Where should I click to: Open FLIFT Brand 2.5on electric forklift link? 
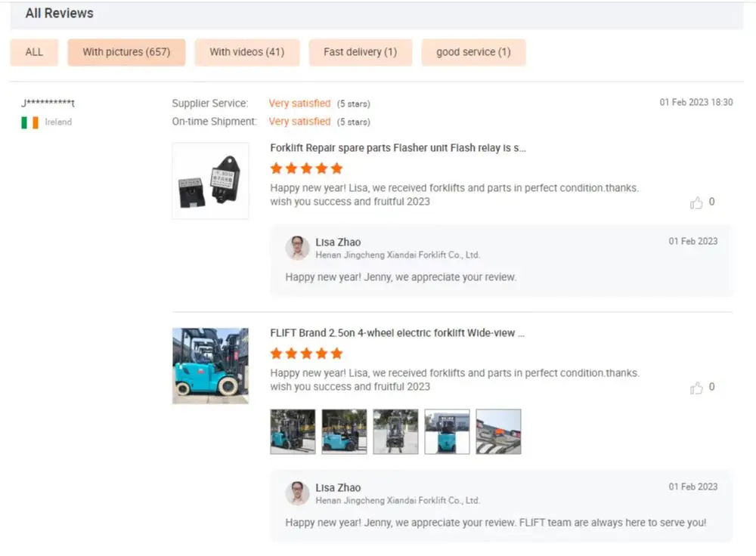tap(398, 333)
